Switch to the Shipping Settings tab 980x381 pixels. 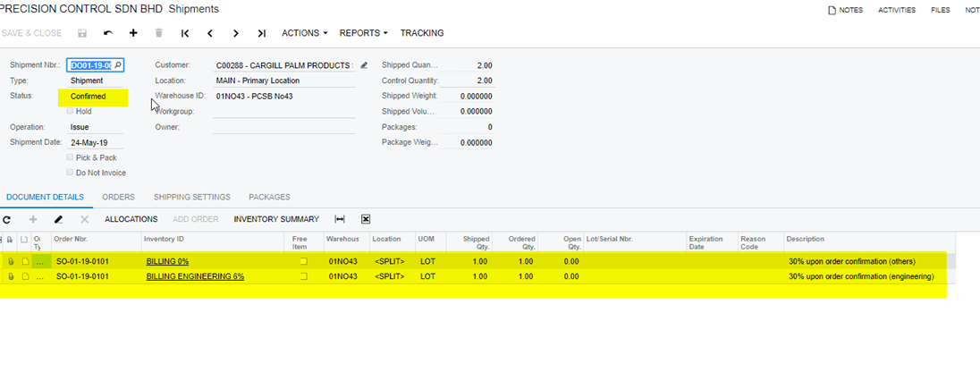tap(191, 197)
